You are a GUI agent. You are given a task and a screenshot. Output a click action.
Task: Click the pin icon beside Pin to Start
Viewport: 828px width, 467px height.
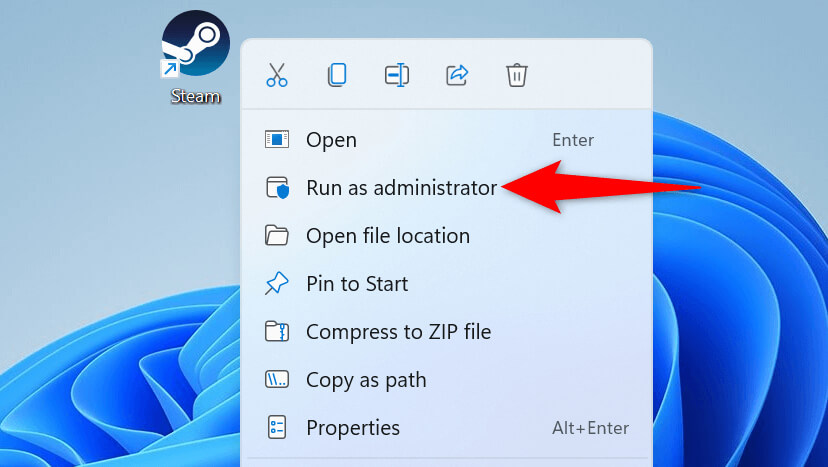pyautogui.click(x=277, y=284)
